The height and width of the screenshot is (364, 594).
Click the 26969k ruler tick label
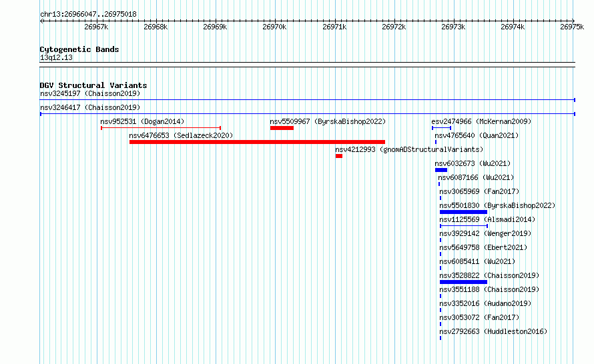[x=215, y=27]
